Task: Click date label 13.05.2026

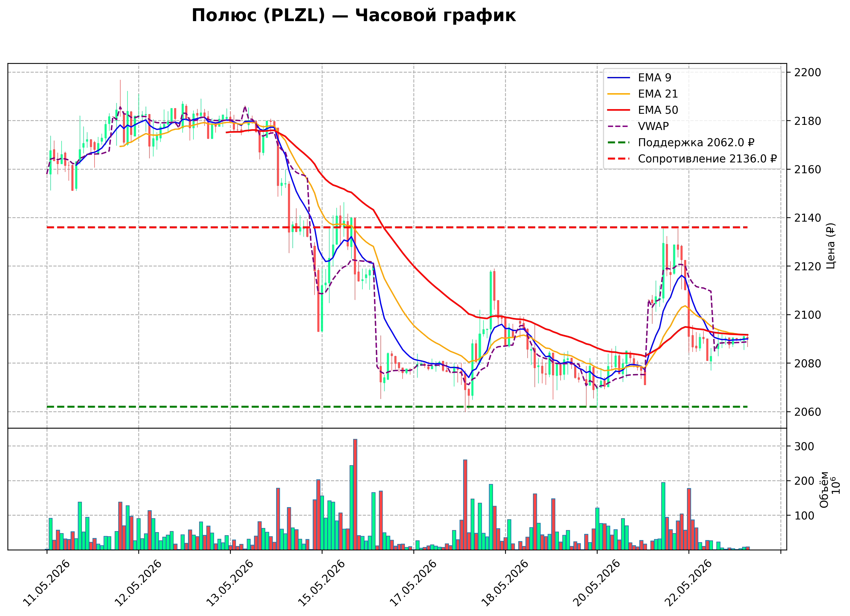Action: pyautogui.click(x=230, y=583)
